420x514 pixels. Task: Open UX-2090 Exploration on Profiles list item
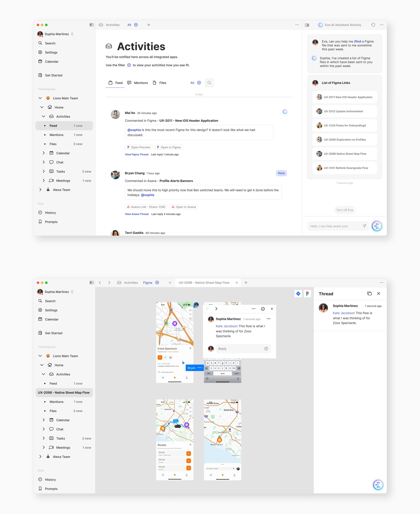[x=345, y=140]
